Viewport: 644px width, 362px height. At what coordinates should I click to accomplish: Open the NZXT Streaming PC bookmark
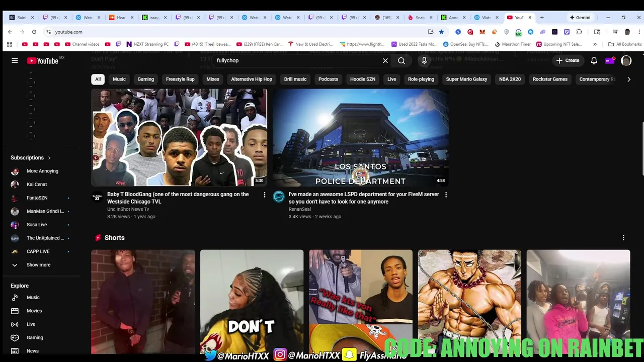[x=148, y=44]
